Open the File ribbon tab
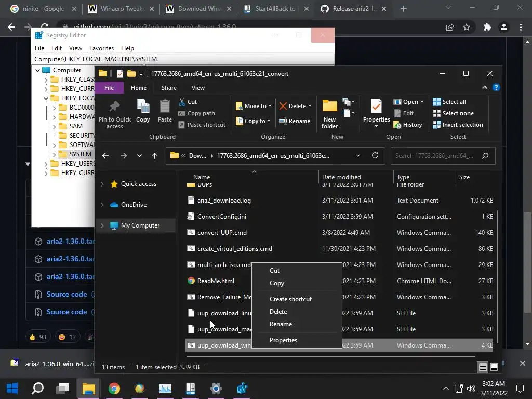Screen dimensions: 532x399 pyautogui.click(x=109, y=87)
